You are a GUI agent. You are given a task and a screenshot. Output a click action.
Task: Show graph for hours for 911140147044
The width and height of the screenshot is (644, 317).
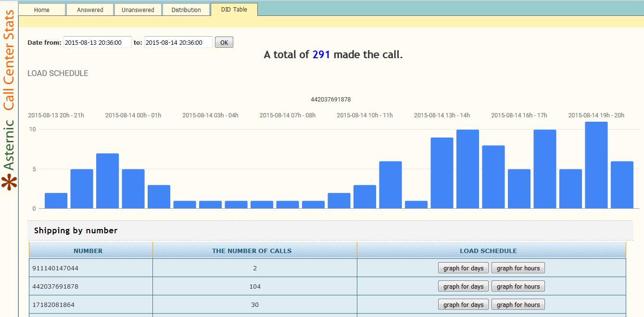(518, 268)
